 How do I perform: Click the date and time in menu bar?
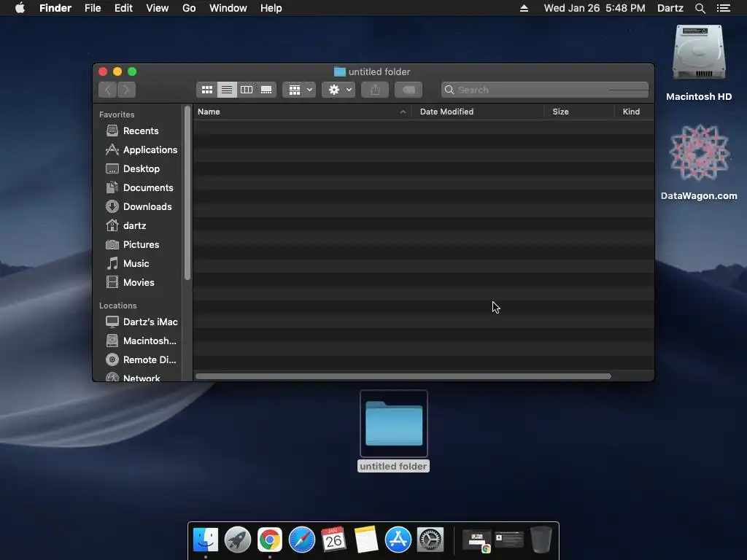[595, 8]
